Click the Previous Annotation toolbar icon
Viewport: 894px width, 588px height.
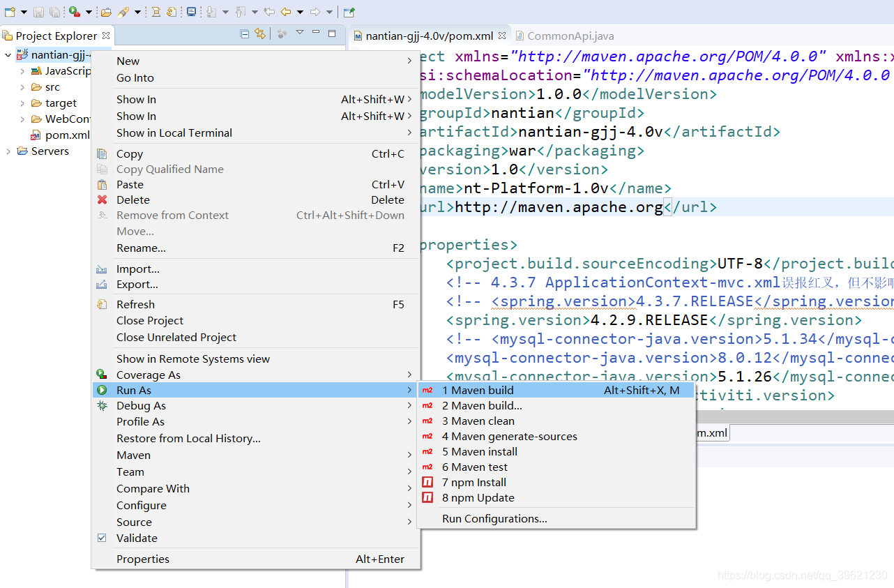click(x=240, y=12)
